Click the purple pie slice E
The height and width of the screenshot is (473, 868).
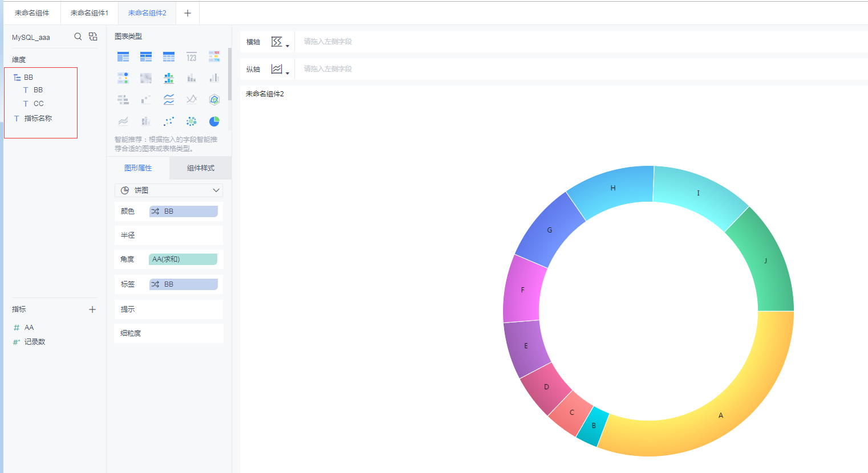(526, 346)
